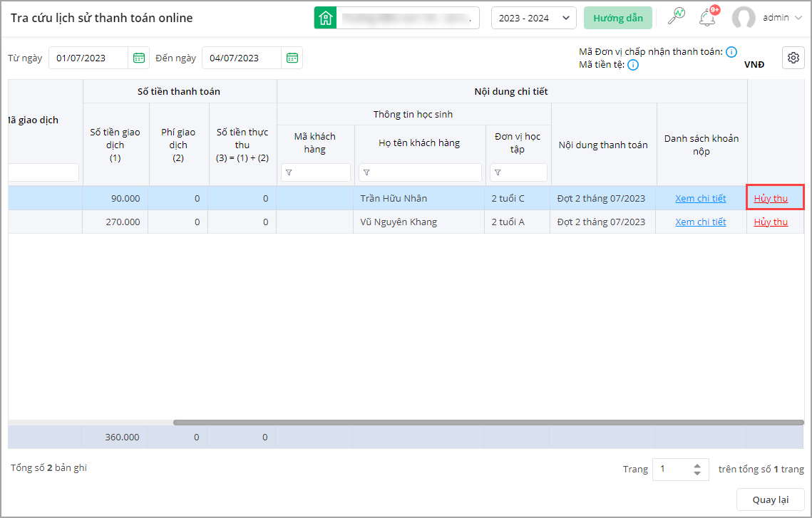Click the Mã khách hàng filter field
Viewport: 812px width, 518px height.
tap(315, 172)
